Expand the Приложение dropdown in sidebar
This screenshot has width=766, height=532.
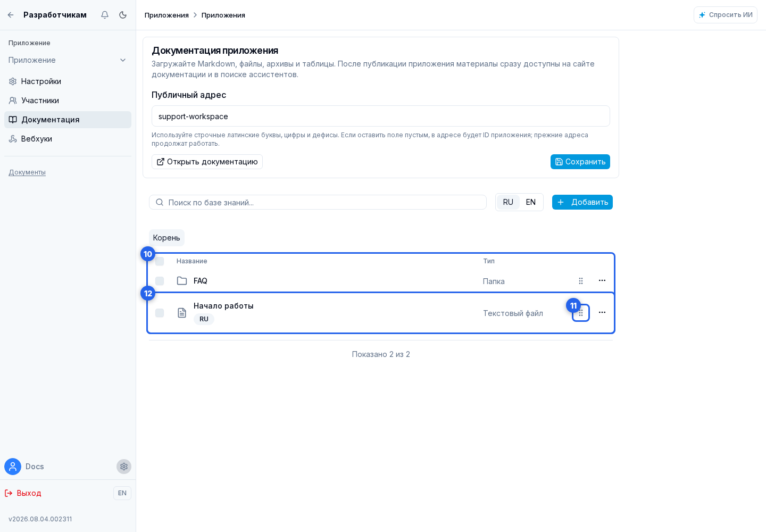68,60
